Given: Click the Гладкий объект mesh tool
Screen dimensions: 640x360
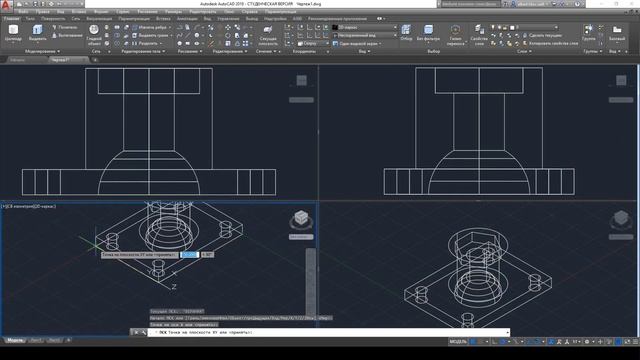Looking at the screenshot, I should click(94, 33).
